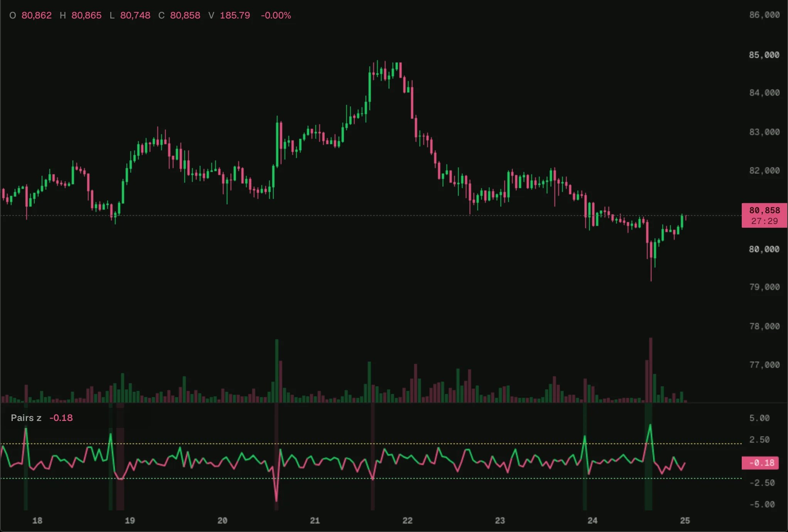Click the 77,000 price axis label
This screenshot has height=532, width=788.
click(x=764, y=365)
